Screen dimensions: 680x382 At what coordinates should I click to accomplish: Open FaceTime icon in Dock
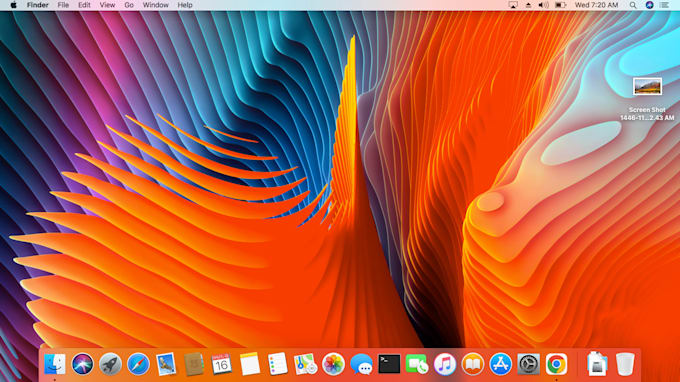tap(417, 364)
